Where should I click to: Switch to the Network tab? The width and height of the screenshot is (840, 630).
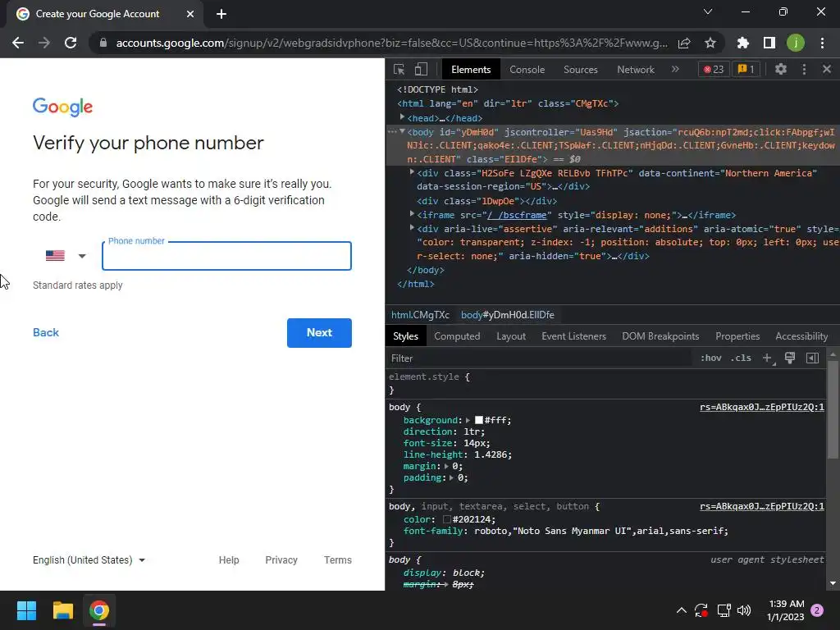[636, 70]
